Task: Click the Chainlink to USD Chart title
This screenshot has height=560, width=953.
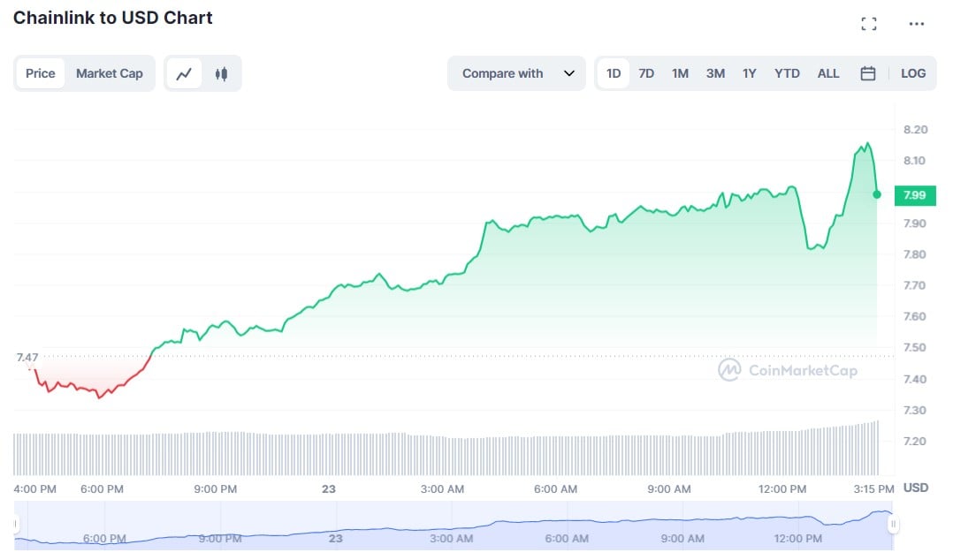Action: (112, 17)
